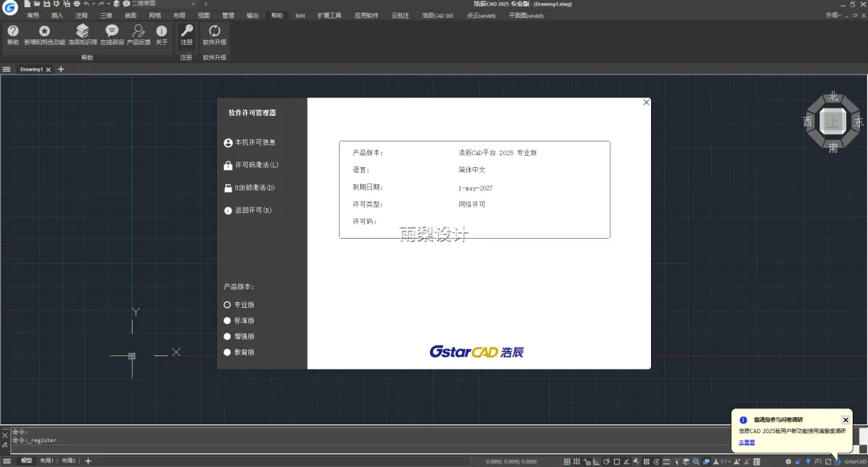Click the New file icon in quick access
Viewport: 868px width, 467px height.
(27, 3)
